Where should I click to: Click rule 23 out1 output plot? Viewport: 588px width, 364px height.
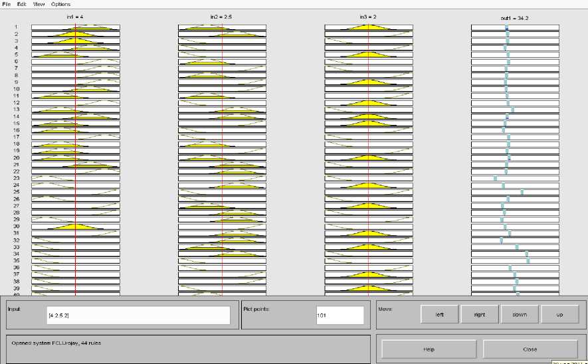point(515,179)
